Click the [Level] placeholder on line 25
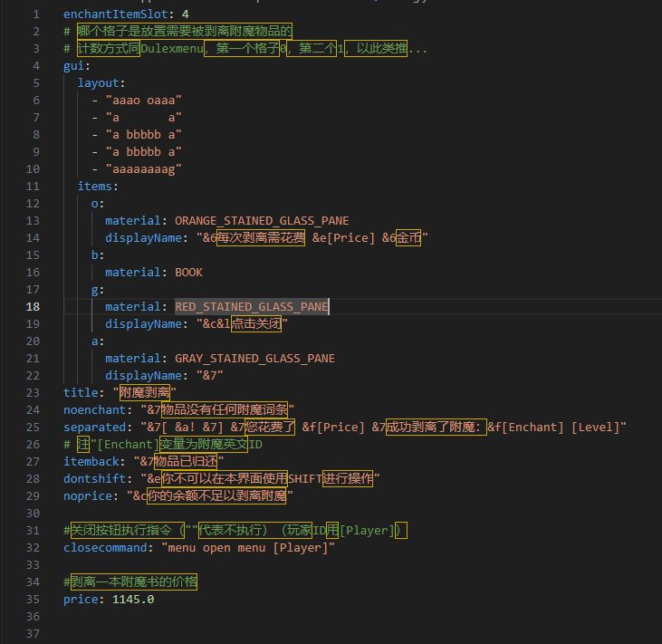662x644 pixels. [596, 428]
